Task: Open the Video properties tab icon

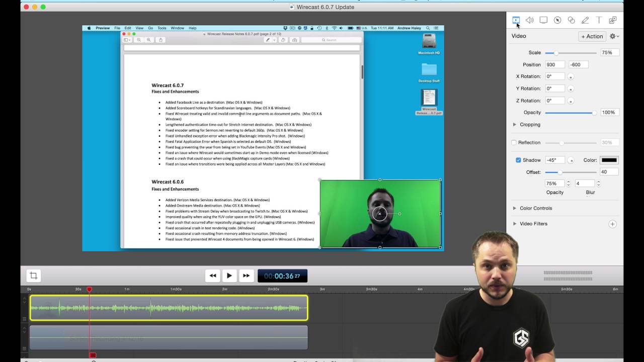Action: (x=516, y=20)
